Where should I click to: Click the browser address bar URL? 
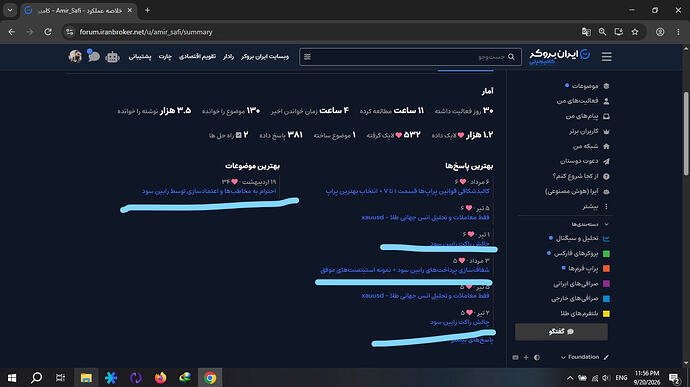(146, 32)
